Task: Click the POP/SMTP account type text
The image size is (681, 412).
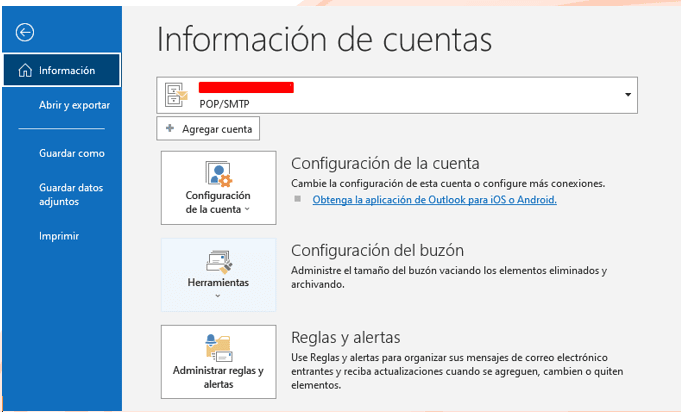Action: pos(225,104)
